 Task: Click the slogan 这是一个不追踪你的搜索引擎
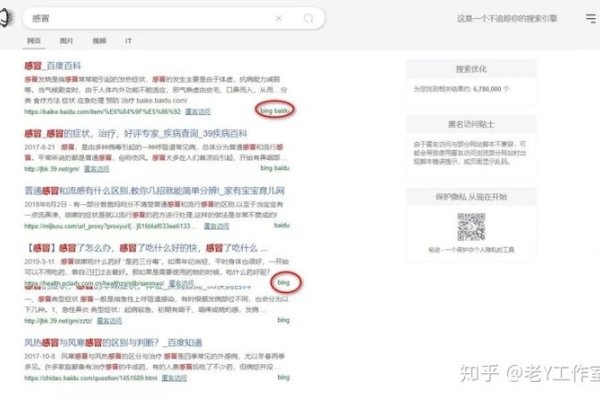[x=507, y=18]
